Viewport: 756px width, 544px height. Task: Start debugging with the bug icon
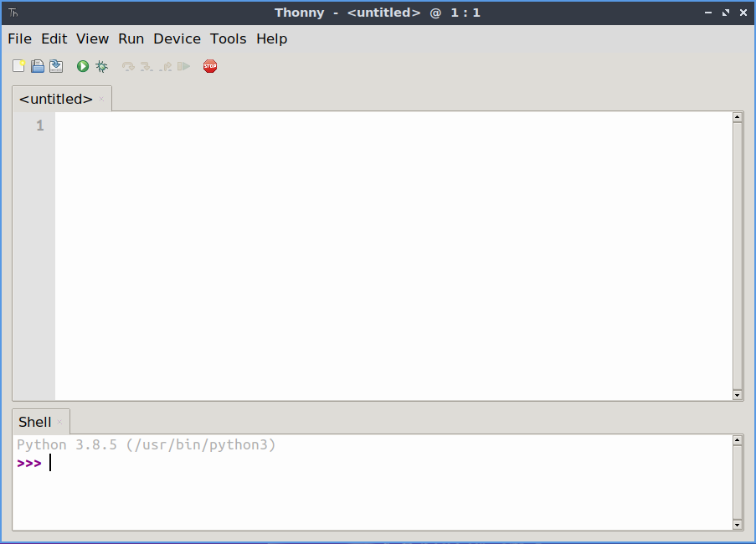click(x=101, y=66)
